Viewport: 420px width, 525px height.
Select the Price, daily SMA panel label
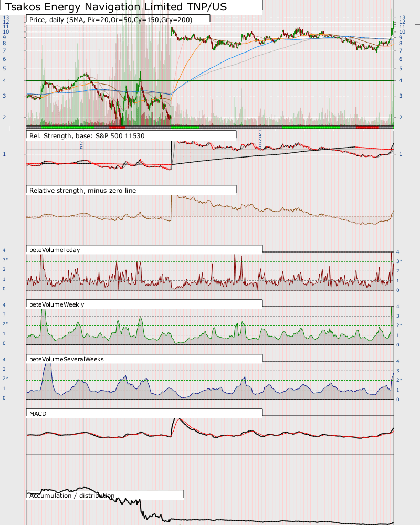pos(111,20)
